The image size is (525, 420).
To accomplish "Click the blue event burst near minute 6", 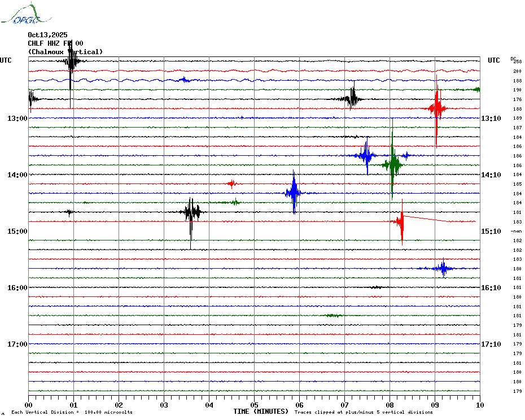I will tap(294, 193).
